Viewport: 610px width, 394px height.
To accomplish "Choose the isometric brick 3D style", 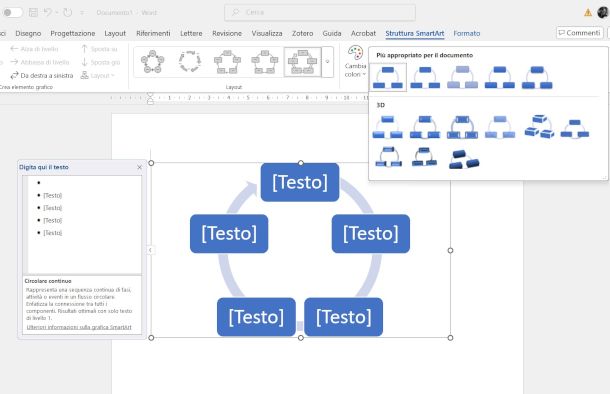I will click(x=539, y=127).
